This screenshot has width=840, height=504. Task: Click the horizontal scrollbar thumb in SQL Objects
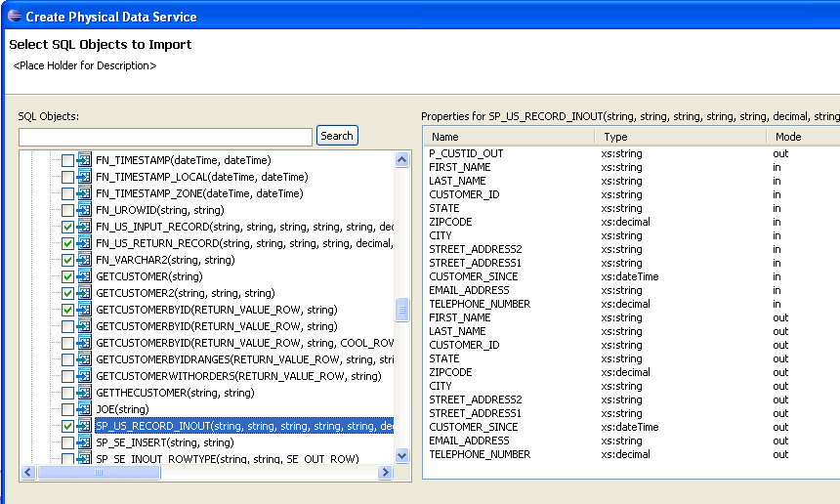tap(99, 472)
